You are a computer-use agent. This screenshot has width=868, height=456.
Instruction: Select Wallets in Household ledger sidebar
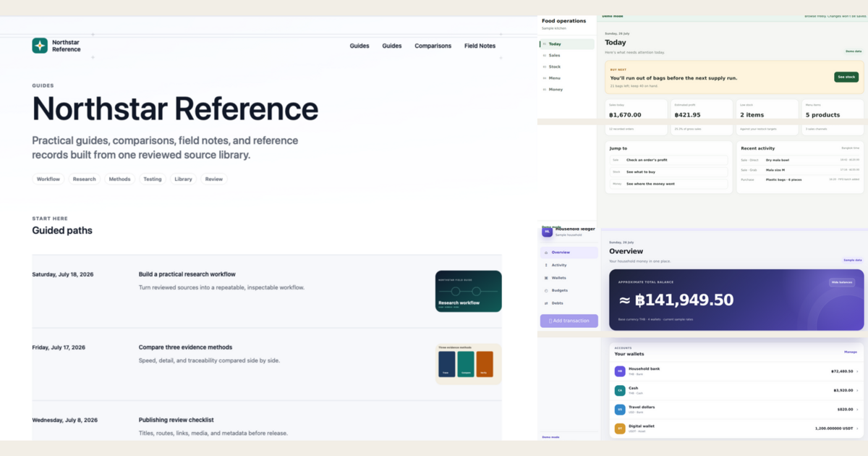pyautogui.click(x=569, y=278)
